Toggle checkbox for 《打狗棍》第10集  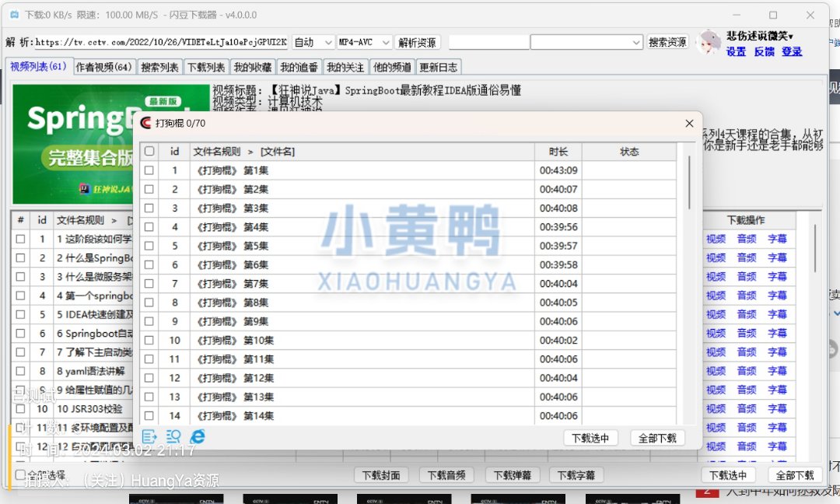click(149, 341)
